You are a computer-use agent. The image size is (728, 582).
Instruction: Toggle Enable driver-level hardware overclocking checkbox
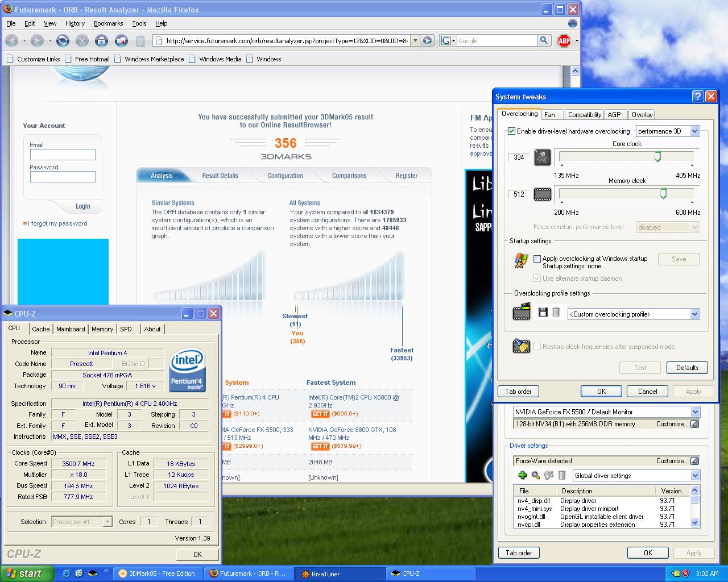coord(512,131)
